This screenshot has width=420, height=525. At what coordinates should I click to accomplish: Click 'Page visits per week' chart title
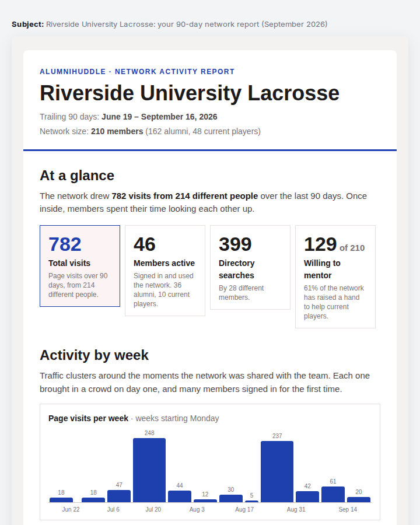click(x=89, y=418)
